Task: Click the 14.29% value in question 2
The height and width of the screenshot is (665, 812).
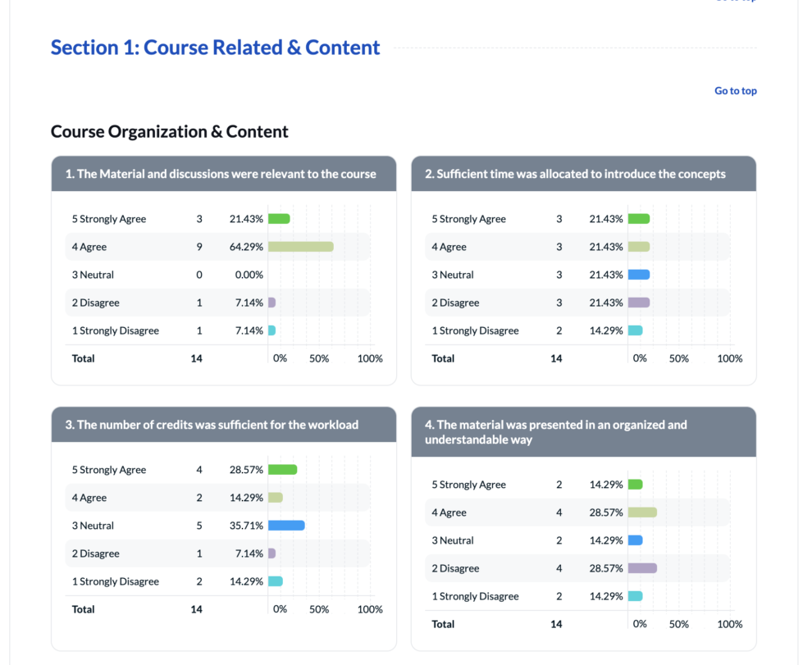Action: pos(606,330)
